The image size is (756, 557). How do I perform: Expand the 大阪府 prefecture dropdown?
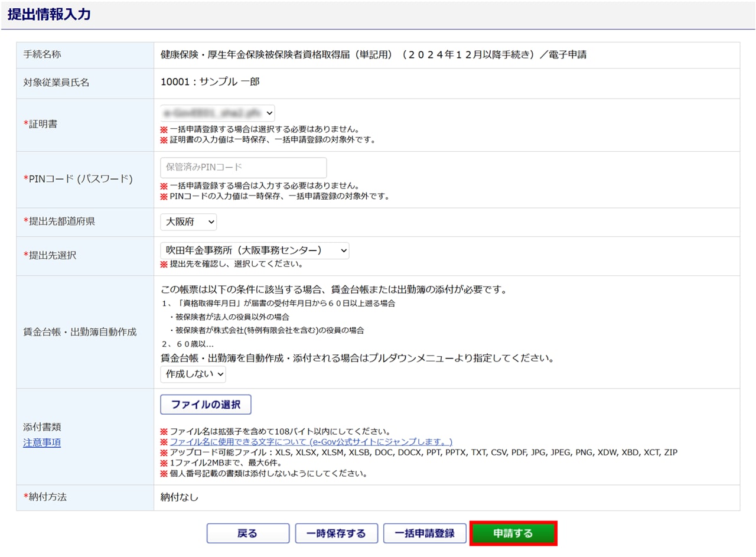point(188,222)
